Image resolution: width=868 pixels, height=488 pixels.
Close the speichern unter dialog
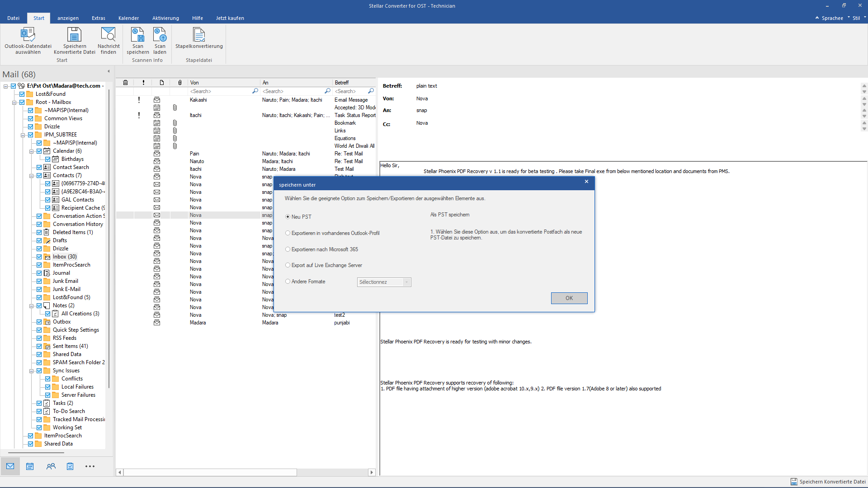[586, 182]
